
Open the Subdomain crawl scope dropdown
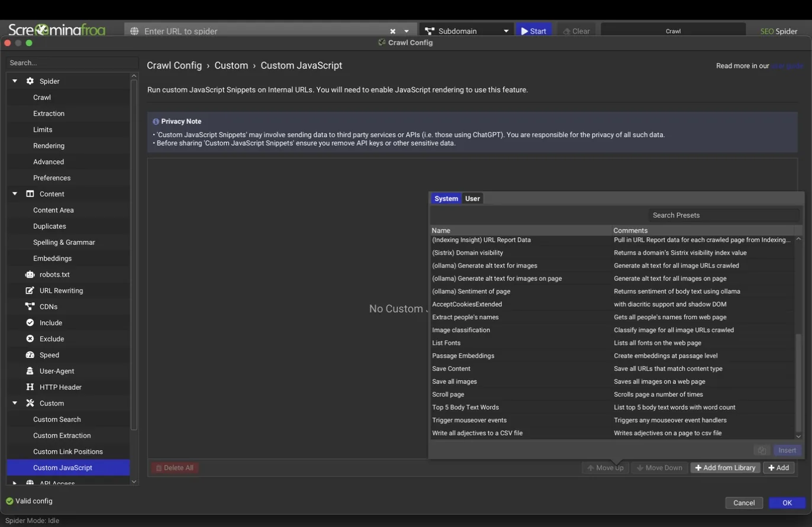point(466,31)
